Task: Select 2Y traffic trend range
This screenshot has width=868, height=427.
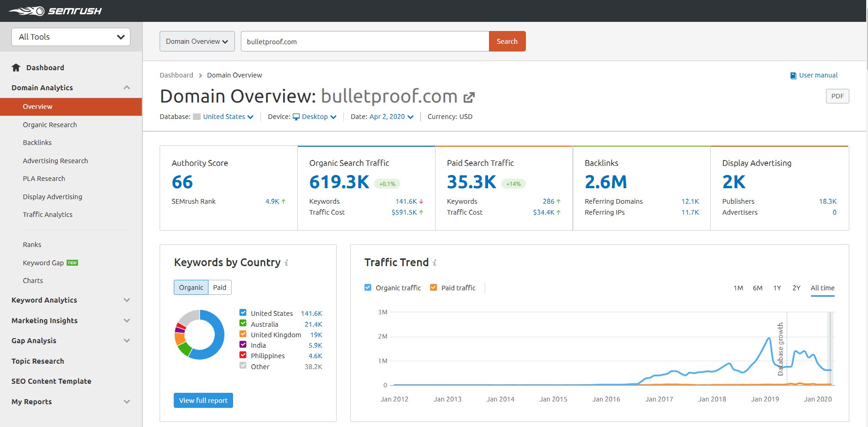Action: (x=796, y=288)
